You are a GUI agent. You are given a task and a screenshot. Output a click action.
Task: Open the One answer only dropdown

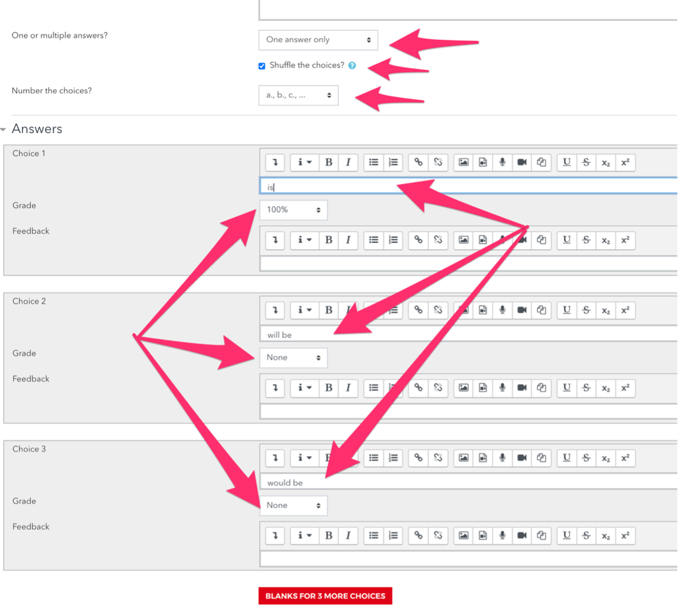click(318, 40)
